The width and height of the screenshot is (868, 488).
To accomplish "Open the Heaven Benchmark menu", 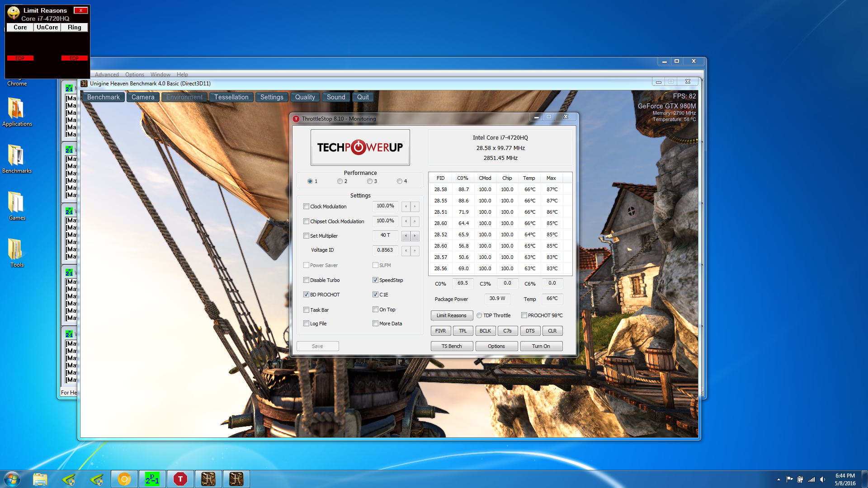I will point(104,97).
